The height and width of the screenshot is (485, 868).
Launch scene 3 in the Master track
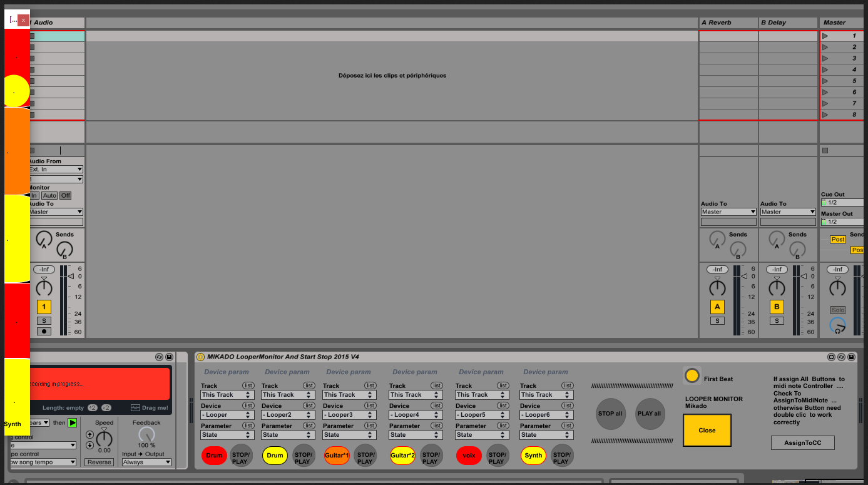(825, 58)
